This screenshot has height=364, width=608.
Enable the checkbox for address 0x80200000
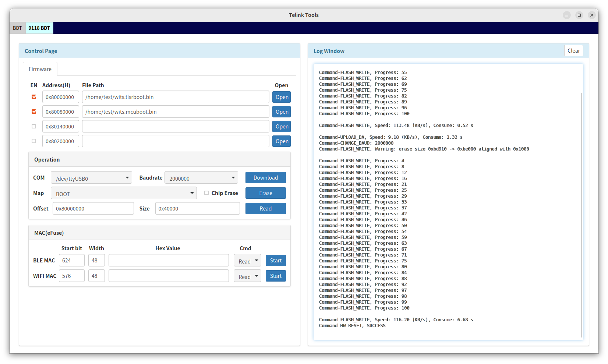(x=34, y=141)
